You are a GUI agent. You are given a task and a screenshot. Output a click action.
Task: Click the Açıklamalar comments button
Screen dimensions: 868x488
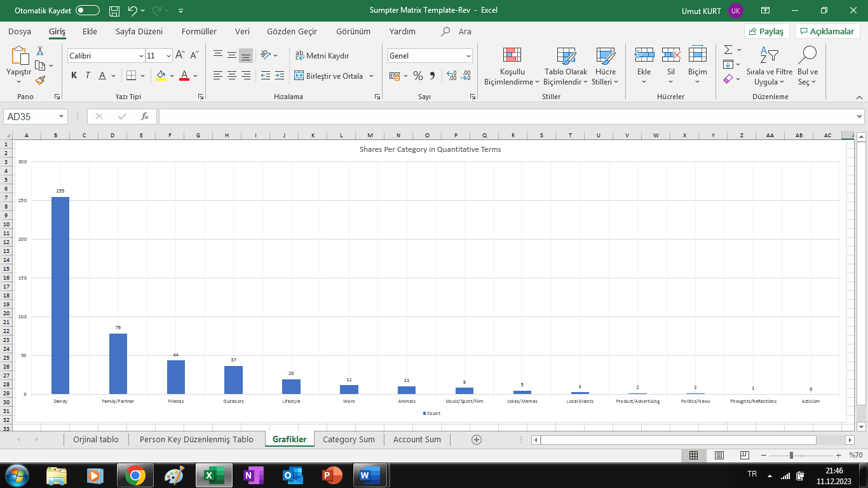pyautogui.click(x=827, y=31)
